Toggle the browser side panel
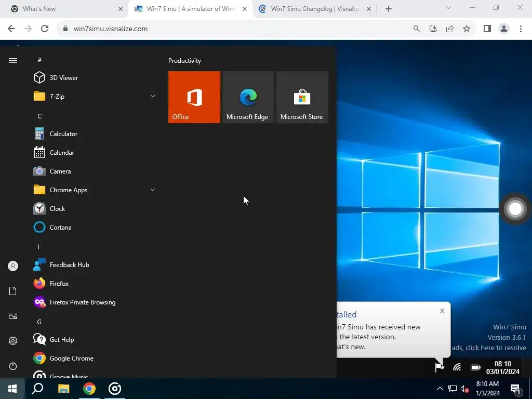532x399 pixels. [487, 29]
